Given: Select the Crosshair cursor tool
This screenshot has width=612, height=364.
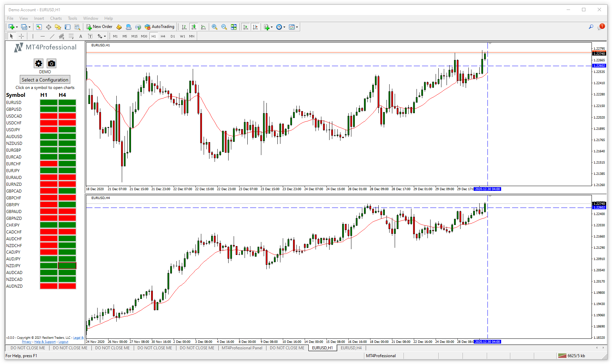Looking at the screenshot, I should click(21, 36).
